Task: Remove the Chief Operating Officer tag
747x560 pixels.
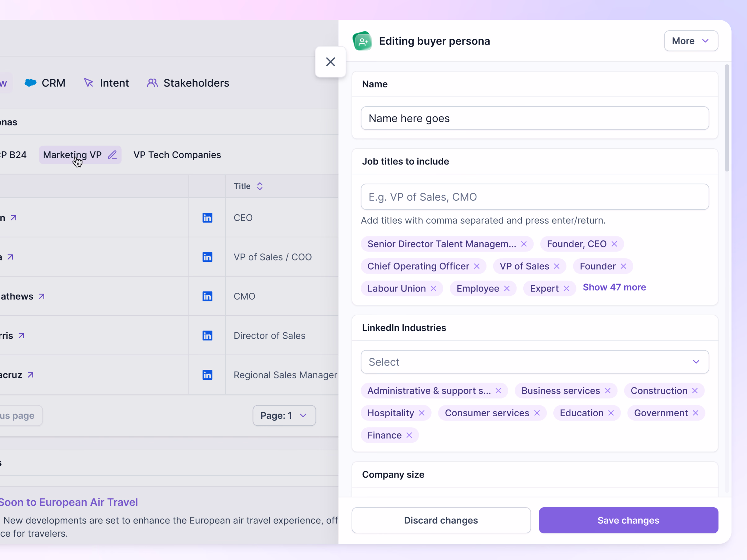Action: [x=477, y=266]
